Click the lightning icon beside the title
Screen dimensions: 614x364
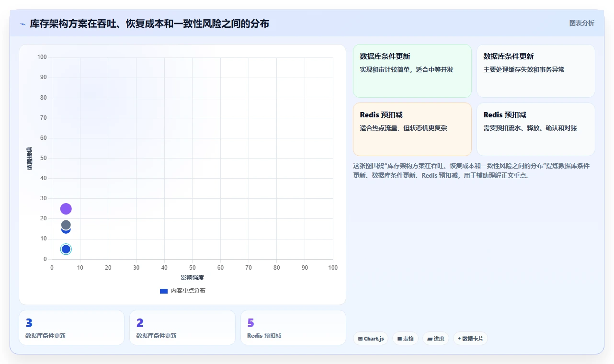(x=23, y=24)
